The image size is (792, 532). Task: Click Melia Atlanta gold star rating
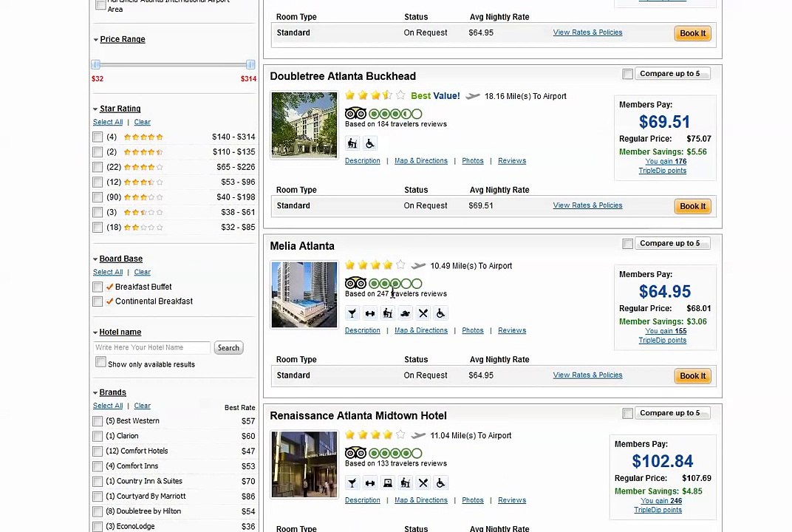[x=375, y=265]
